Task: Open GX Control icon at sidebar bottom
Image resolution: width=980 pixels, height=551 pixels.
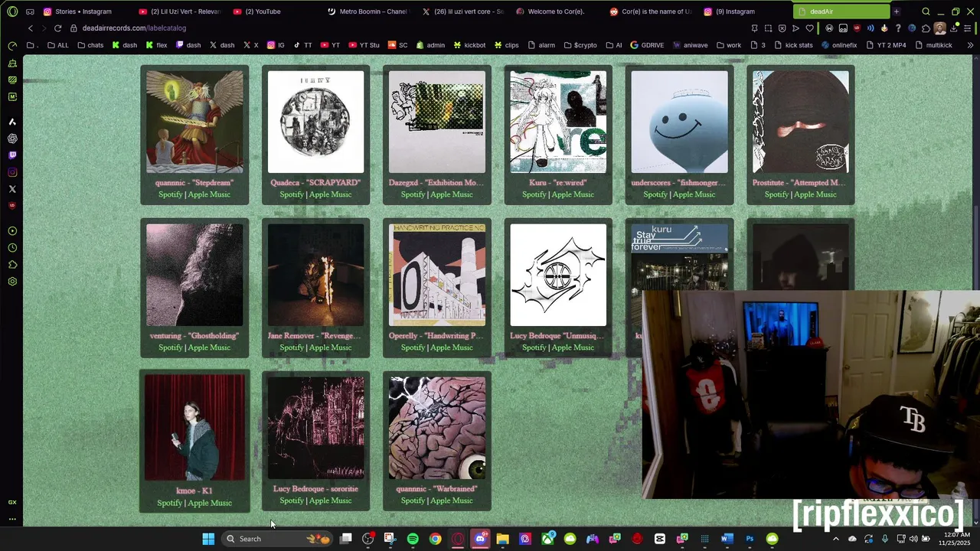Action: (12, 502)
